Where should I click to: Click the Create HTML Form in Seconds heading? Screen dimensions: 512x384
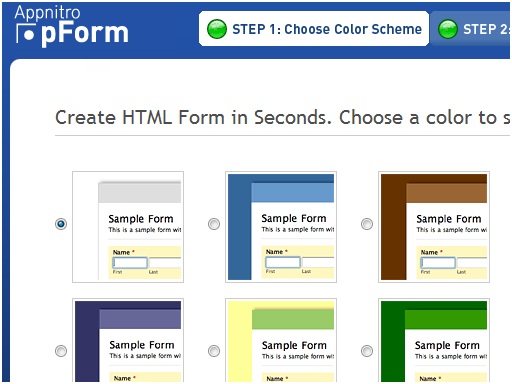click(282, 117)
